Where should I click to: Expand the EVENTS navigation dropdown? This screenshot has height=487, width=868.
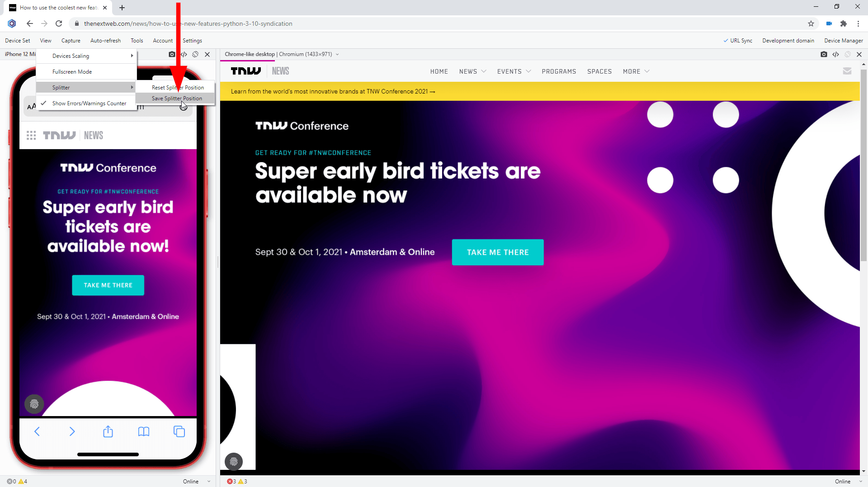(x=514, y=71)
